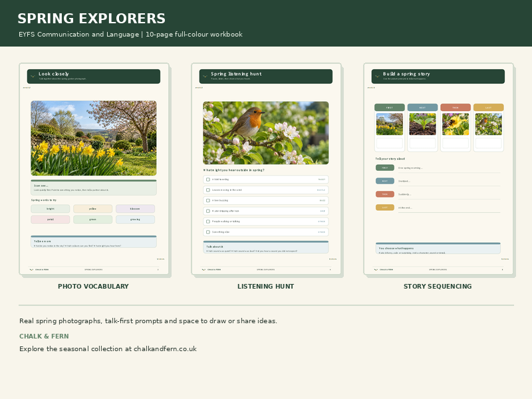Click the green FIRST card header
This screenshot has width=532, height=399.
click(390, 108)
